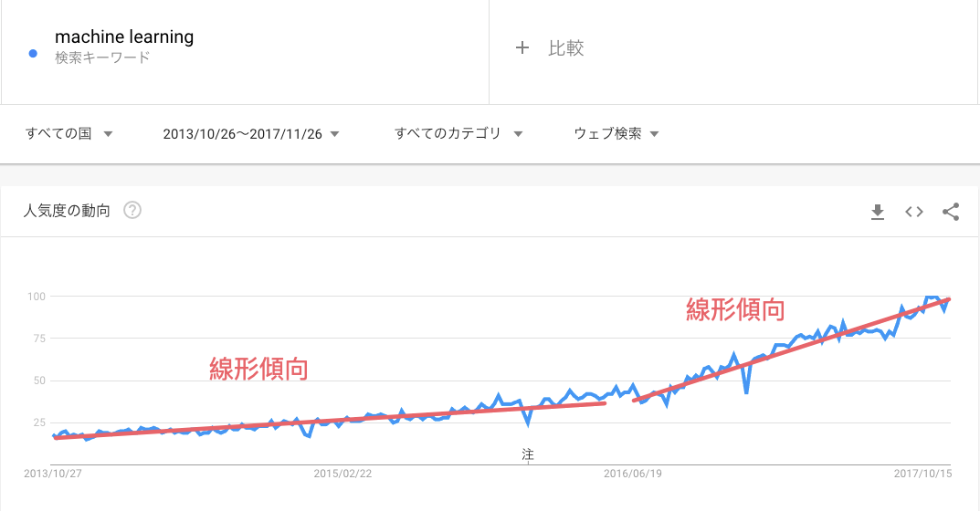
Task: Edit the machine learning search term
Action: [x=124, y=37]
